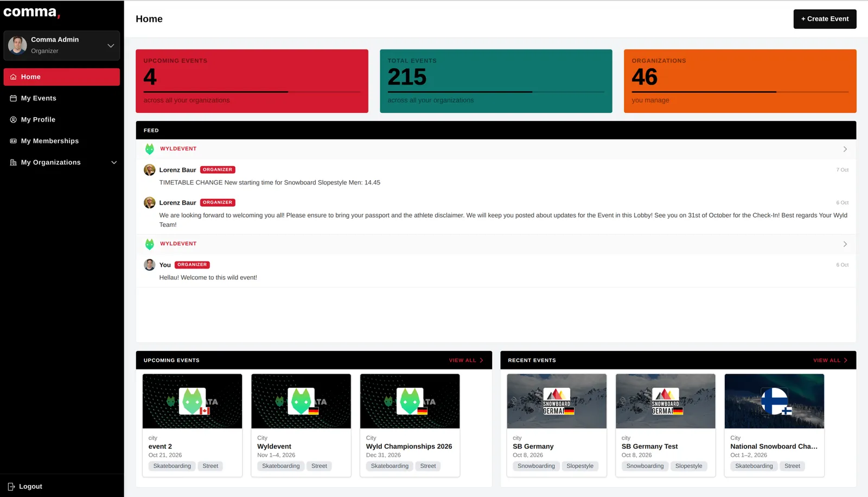Click the 'Hellau! Welcome to this wild event!' message
This screenshot has height=497, width=868.
click(208, 278)
